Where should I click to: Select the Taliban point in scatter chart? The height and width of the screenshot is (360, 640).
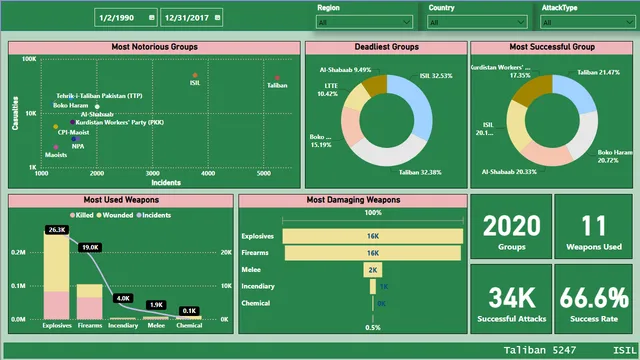point(277,78)
